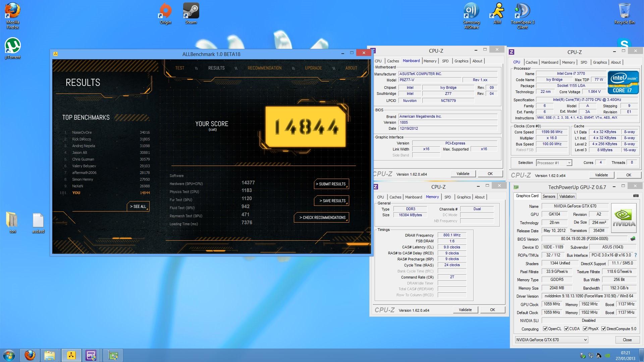Open the TEST tab in ALLBenchmark

179,68
